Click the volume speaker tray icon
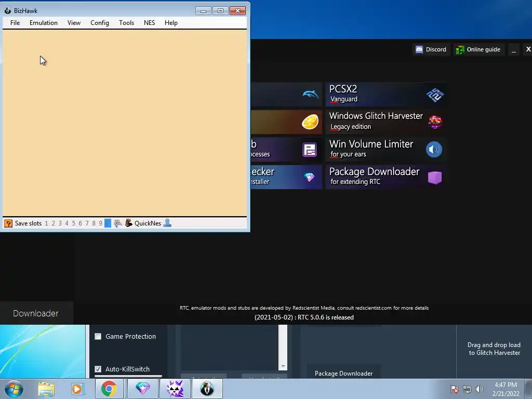Viewport: 532px width, 399px height. [x=479, y=389]
